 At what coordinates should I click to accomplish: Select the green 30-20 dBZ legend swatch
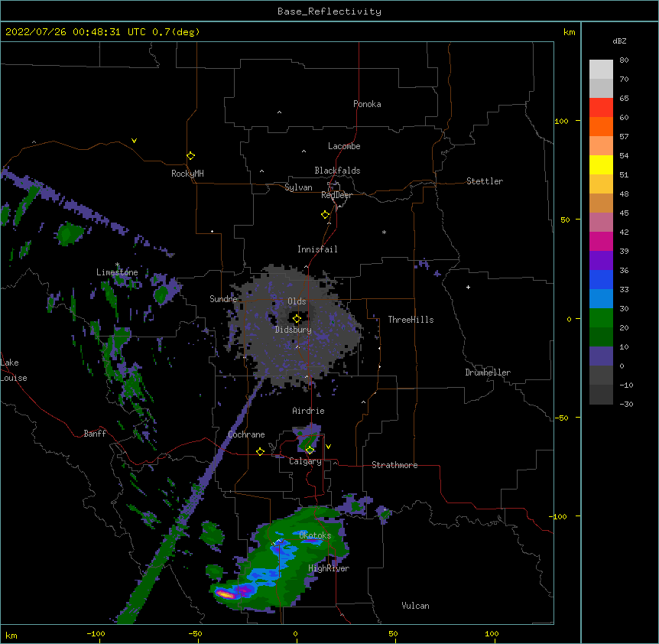point(601,318)
